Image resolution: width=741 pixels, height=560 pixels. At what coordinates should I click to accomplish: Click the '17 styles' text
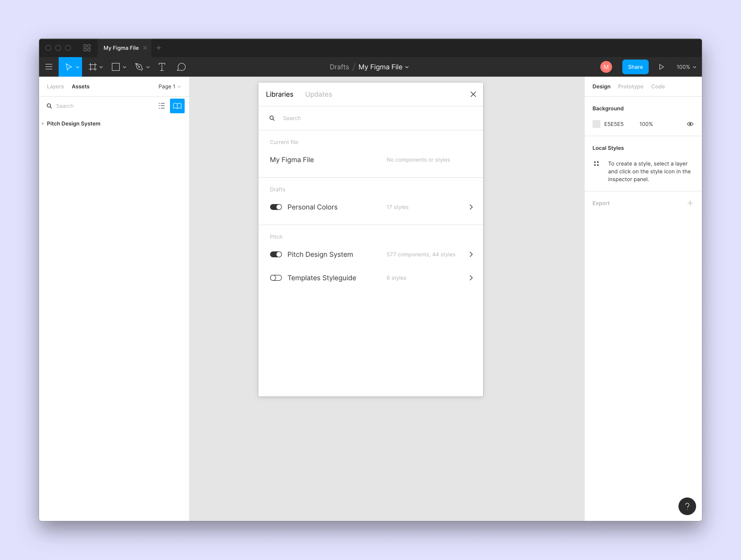pyautogui.click(x=398, y=207)
